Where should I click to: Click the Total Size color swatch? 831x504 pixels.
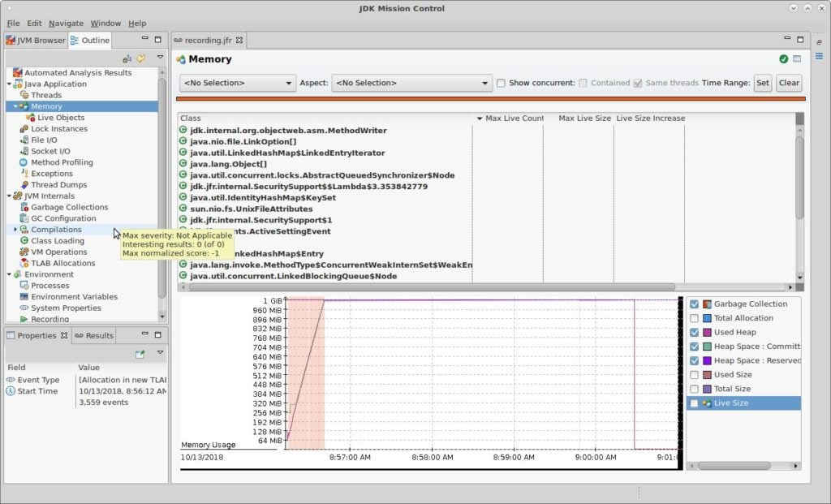[x=707, y=389]
